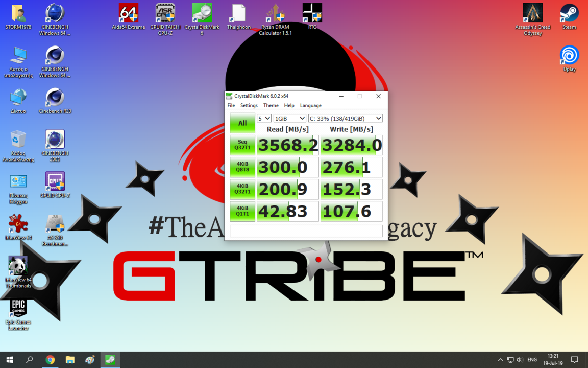Open Ryzen DRAM Calculator 1.5.1 shortcut
Screen dimensions: 588x368
(275, 19)
